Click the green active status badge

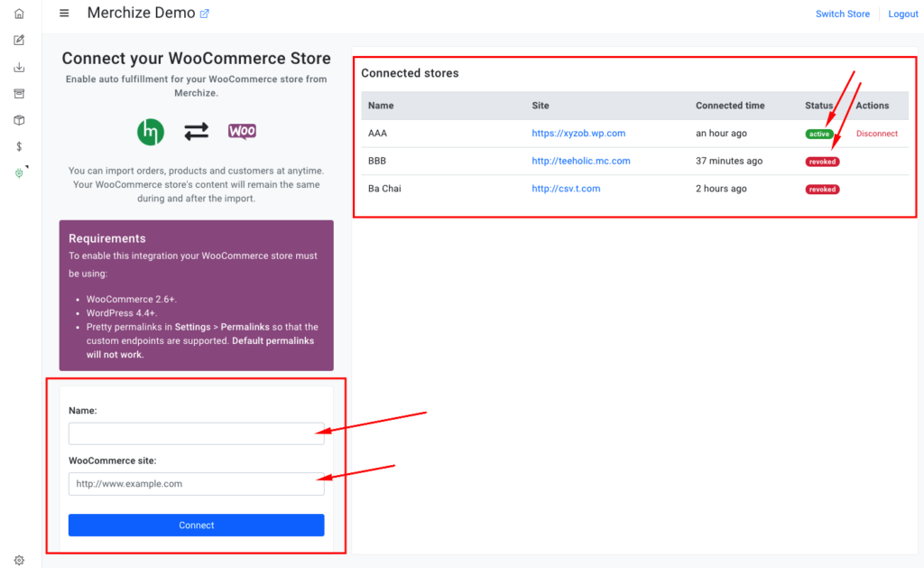pyautogui.click(x=818, y=134)
